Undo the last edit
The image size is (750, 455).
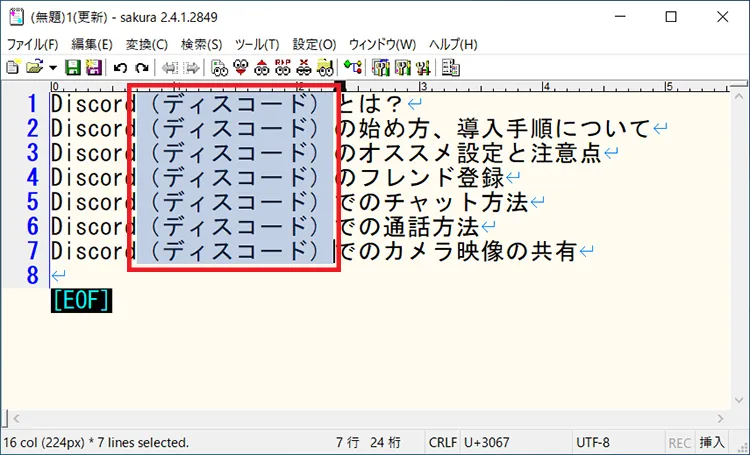click(120, 68)
